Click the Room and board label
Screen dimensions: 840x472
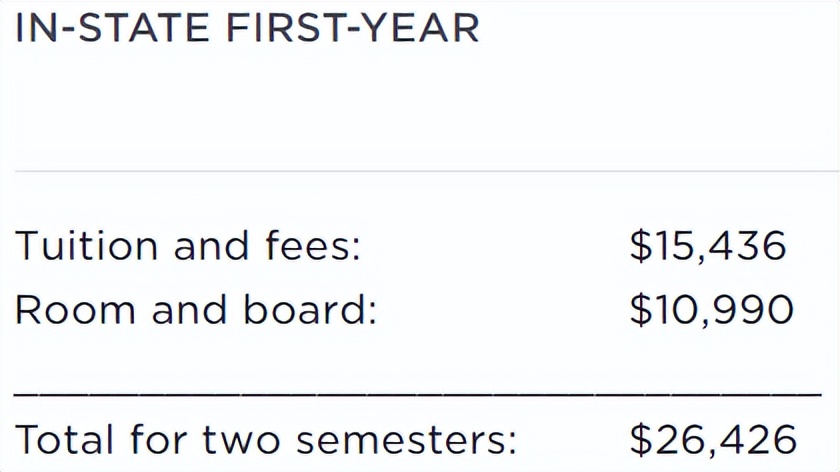click(196, 311)
